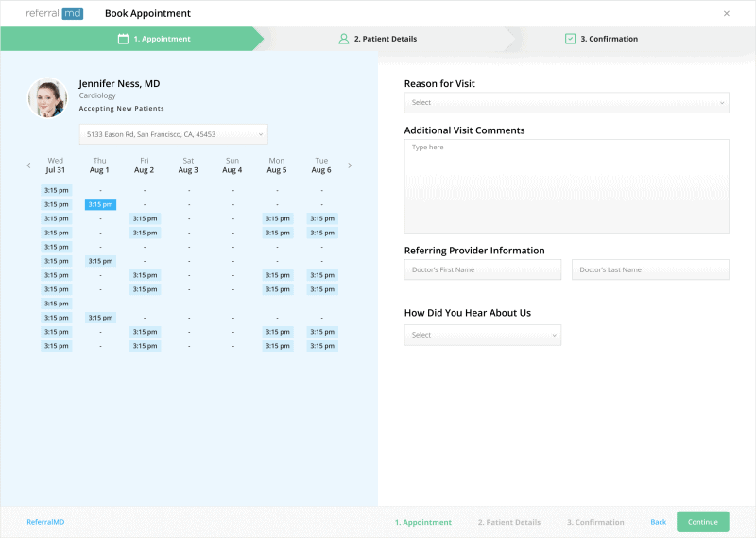Image resolution: width=756 pixels, height=538 pixels.
Task: Click the Wed Jul 31 column header
Action: [56, 165]
